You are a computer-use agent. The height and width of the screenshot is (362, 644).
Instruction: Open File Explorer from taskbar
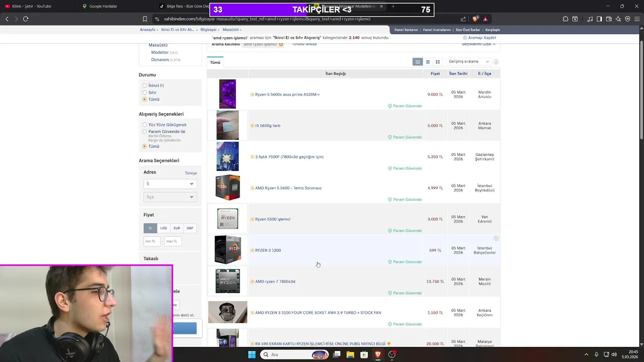coord(350,354)
